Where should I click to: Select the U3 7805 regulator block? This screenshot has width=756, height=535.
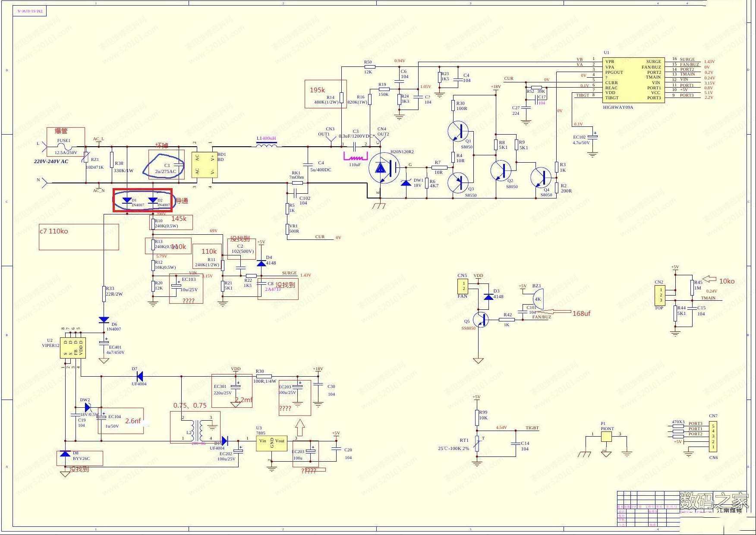271,444
